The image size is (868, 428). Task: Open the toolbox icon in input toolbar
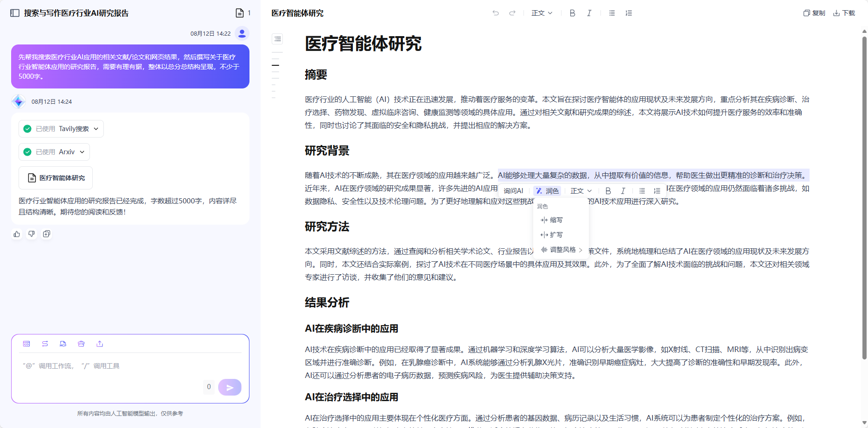pos(81,344)
